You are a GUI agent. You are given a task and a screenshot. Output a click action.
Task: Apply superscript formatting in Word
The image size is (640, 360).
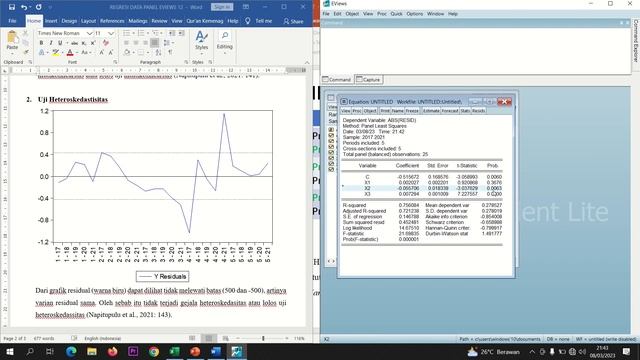pos(93,43)
